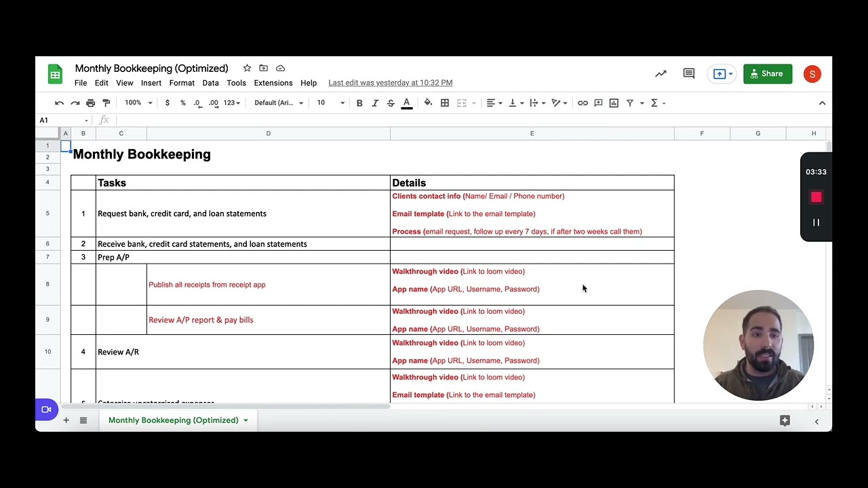Open the font size dropdown
This screenshot has width=868, height=488.
coord(331,103)
